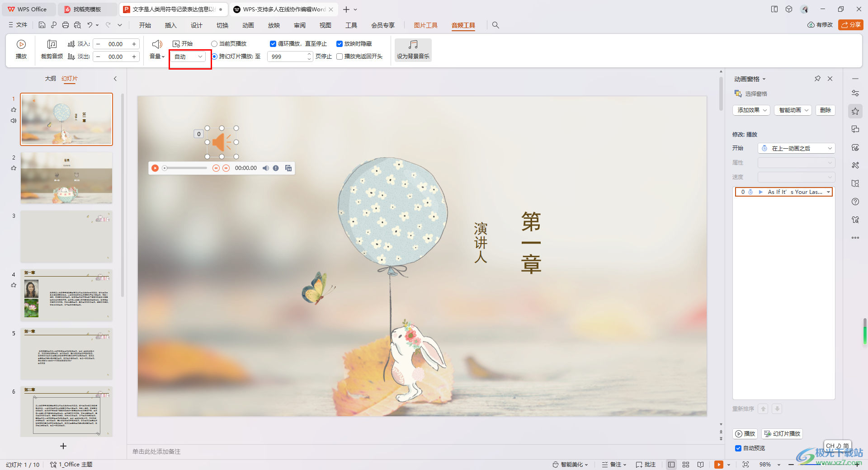The height and width of the screenshot is (470, 868).
Task: Click the ribbon search magnifier icon
Action: coord(495,25)
